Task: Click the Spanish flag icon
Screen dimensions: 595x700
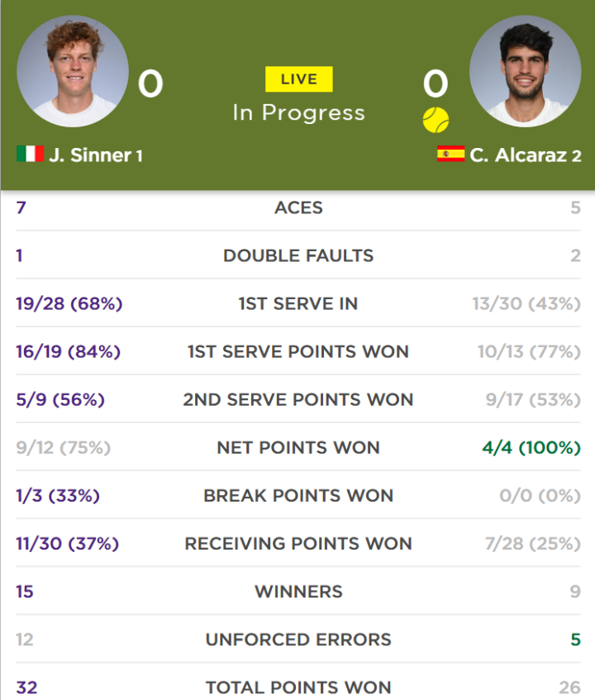Action: point(451,154)
